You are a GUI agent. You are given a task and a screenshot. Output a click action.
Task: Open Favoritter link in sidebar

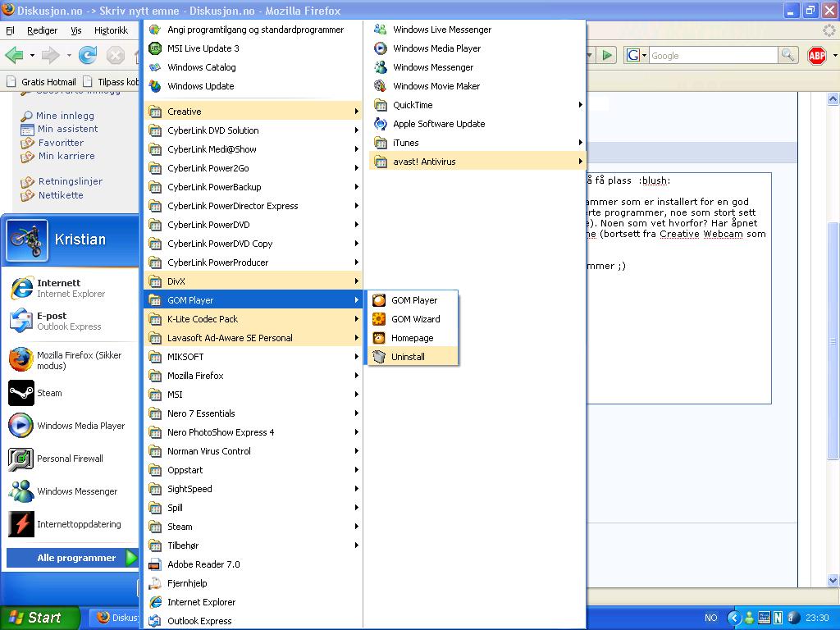pos(61,143)
